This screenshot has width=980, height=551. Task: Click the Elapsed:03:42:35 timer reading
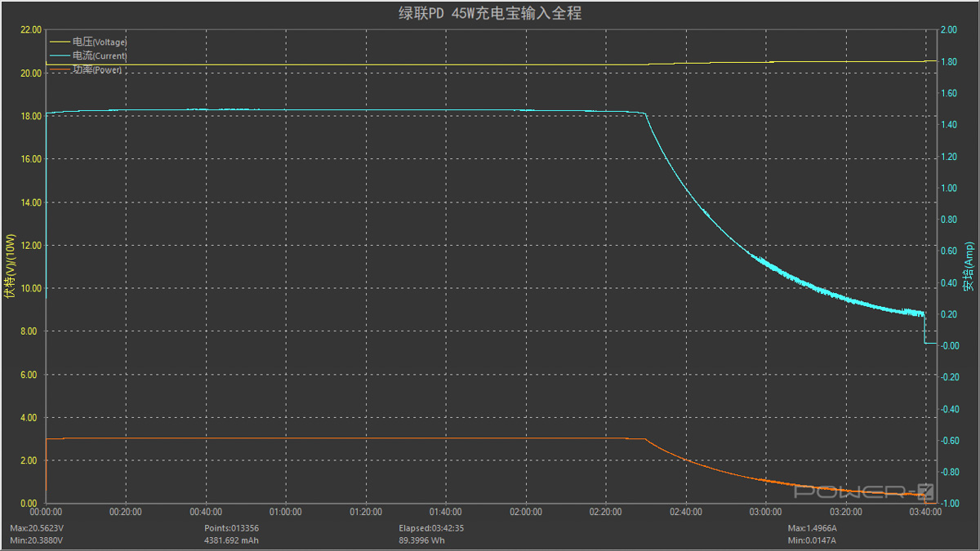click(x=430, y=528)
